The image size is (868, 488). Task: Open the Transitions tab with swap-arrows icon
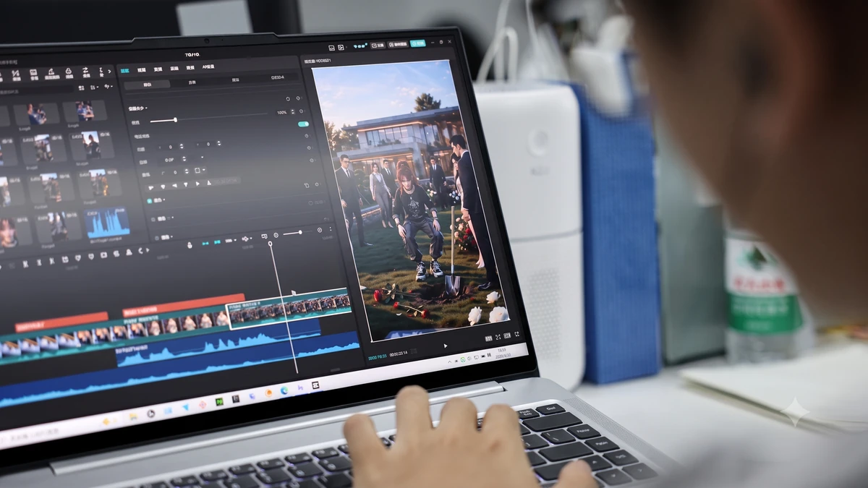coord(85,72)
